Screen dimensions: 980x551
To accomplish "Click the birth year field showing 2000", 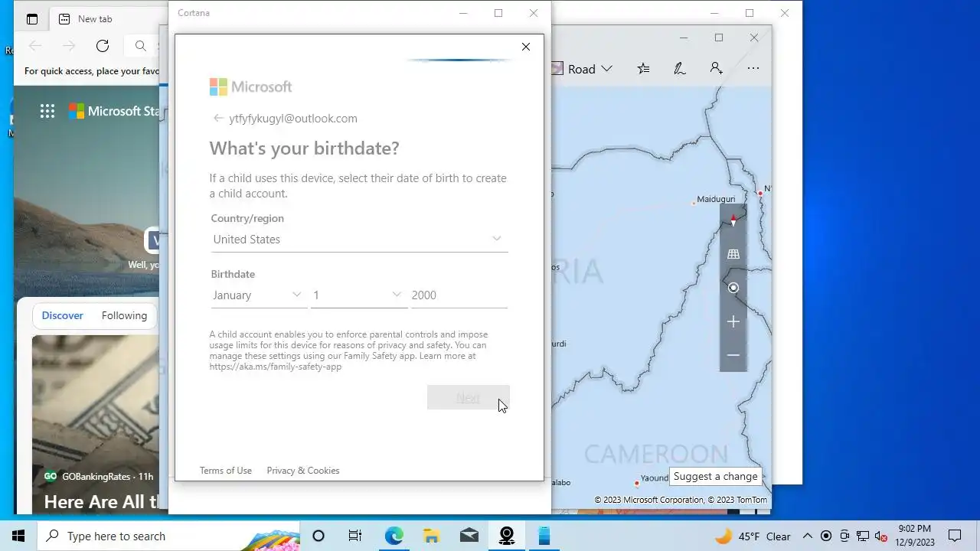I will [459, 295].
